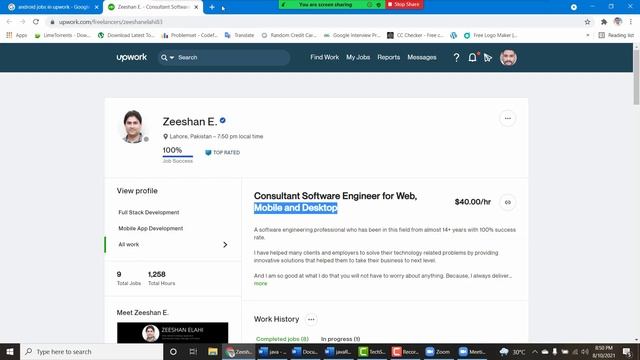Open the notifications bell icon

(x=472, y=58)
